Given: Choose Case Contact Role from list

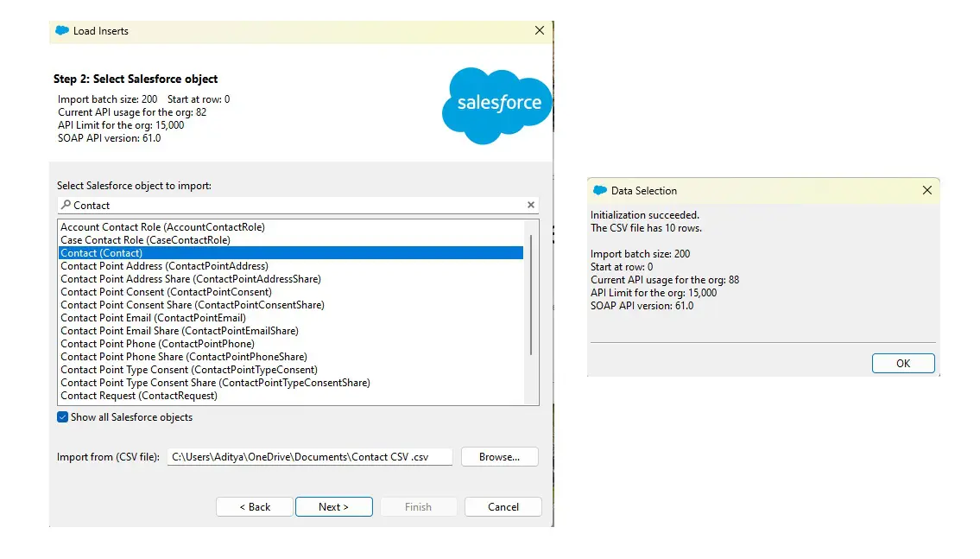Looking at the screenshot, I should tap(145, 240).
